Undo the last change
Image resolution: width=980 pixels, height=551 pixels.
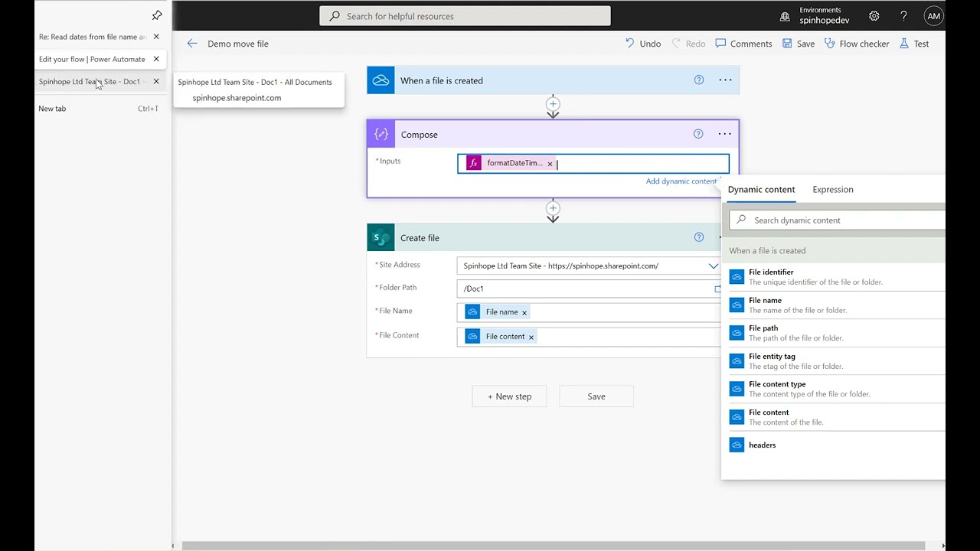[x=642, y=44]
